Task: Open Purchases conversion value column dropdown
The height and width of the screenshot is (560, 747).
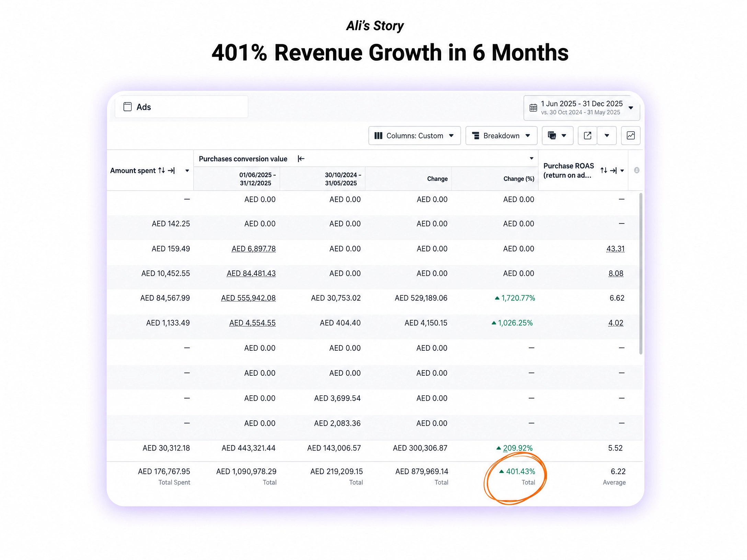Action: tap(531, 158)
